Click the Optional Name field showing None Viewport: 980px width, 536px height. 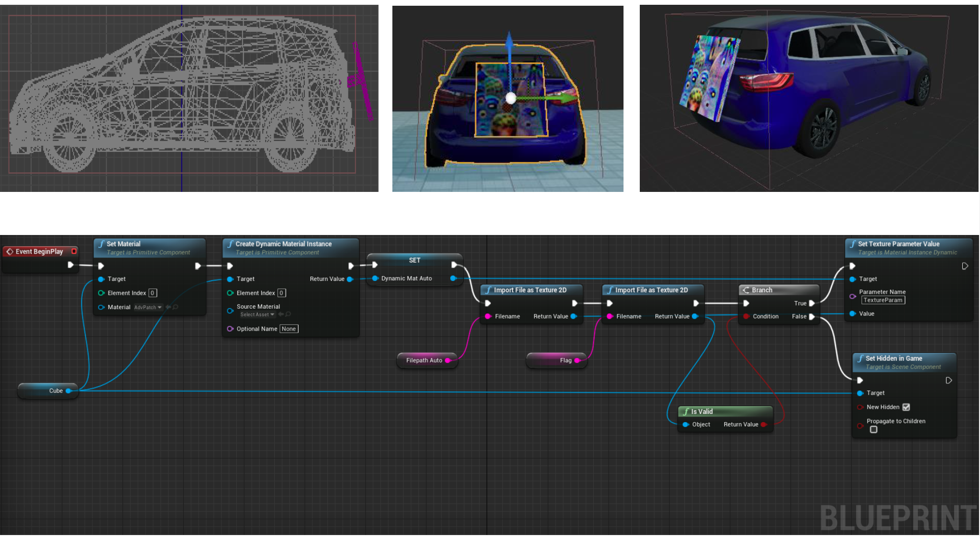pos(289,329)
